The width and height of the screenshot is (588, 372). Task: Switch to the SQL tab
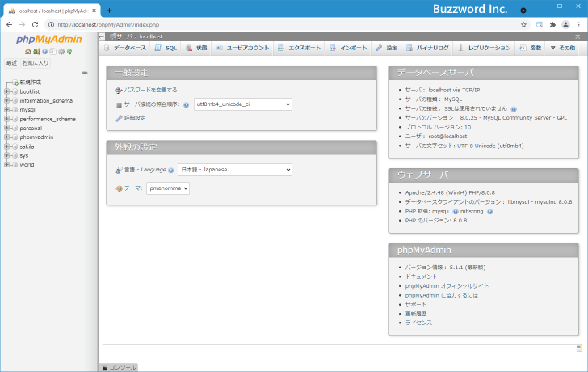[x=166, y=49]
